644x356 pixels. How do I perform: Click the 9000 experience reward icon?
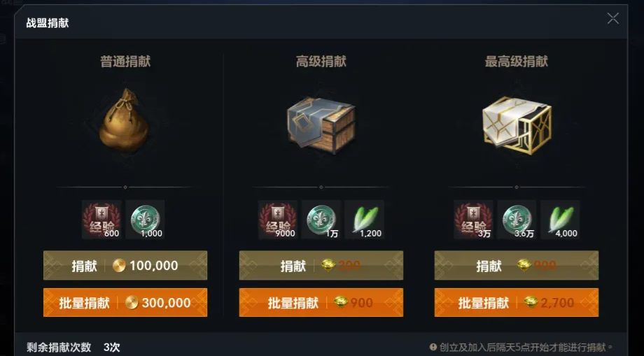278,220
